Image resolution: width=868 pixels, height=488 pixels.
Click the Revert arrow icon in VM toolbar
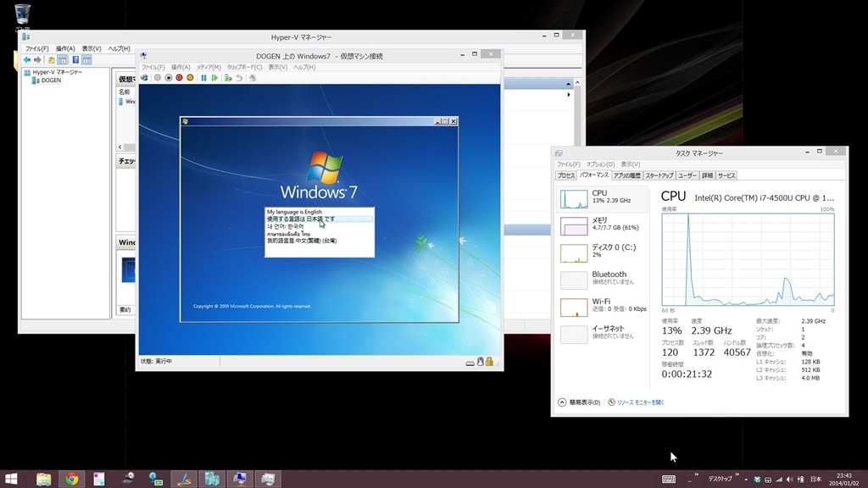(239, 78)
